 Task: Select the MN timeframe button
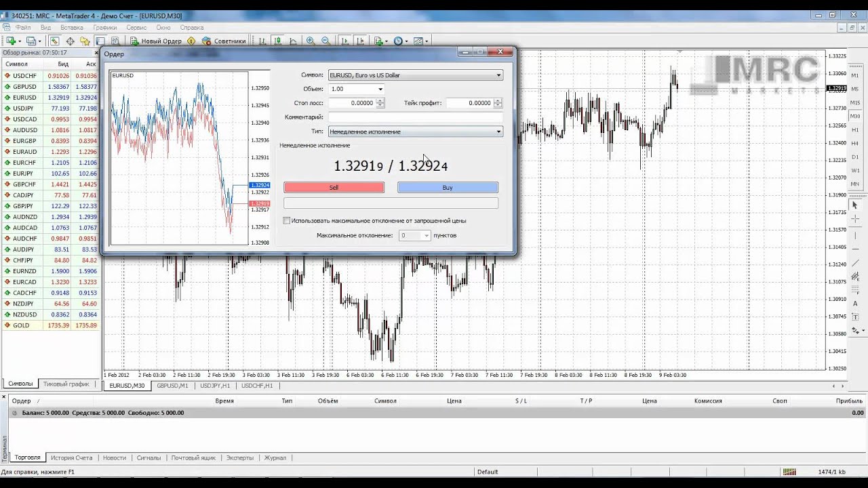click(855, 184)
